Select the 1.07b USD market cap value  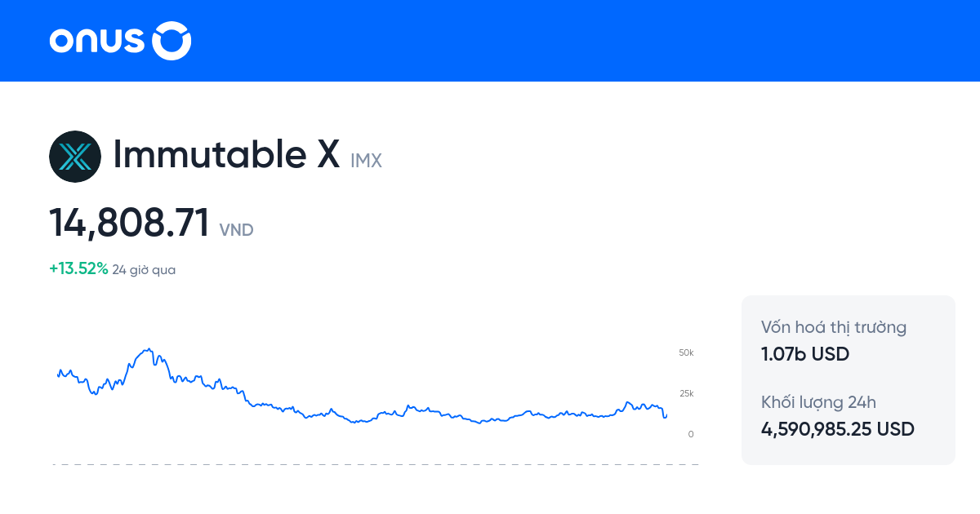(x=805, y=354)
